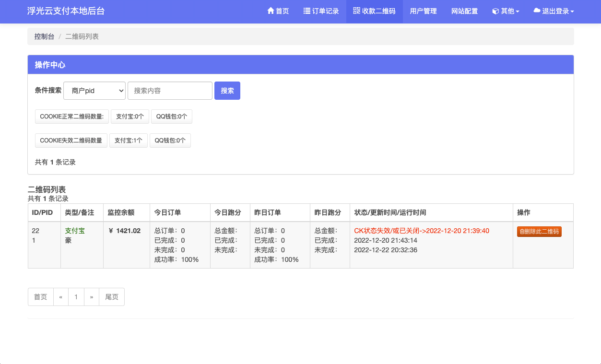Click the 控制台 breadcrumb link

(44, 36)
